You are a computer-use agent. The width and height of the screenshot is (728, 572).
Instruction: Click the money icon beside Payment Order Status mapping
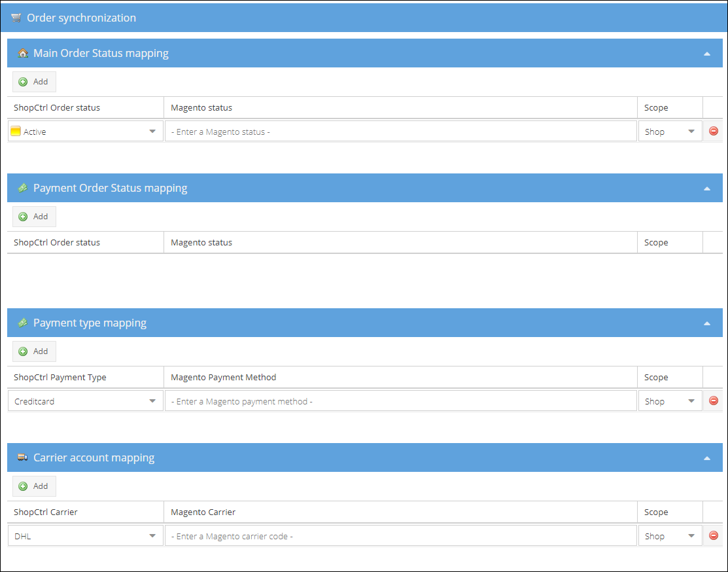tap(23, 188)
